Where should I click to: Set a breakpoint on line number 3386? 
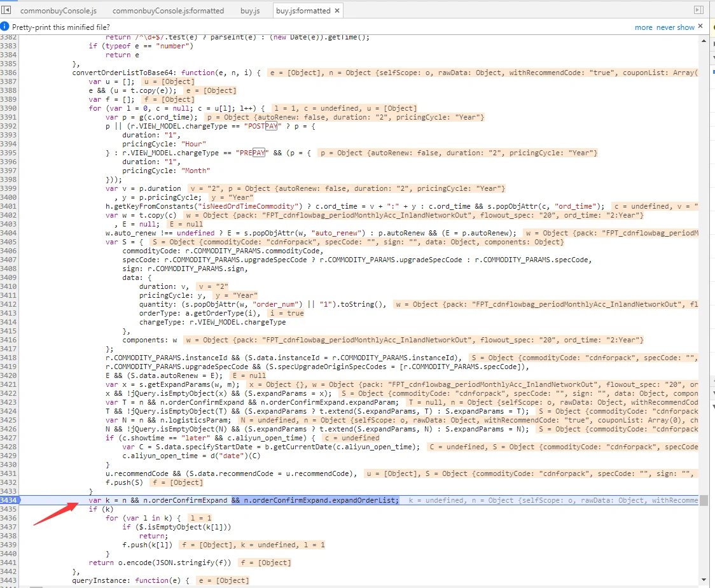point(9,73)
